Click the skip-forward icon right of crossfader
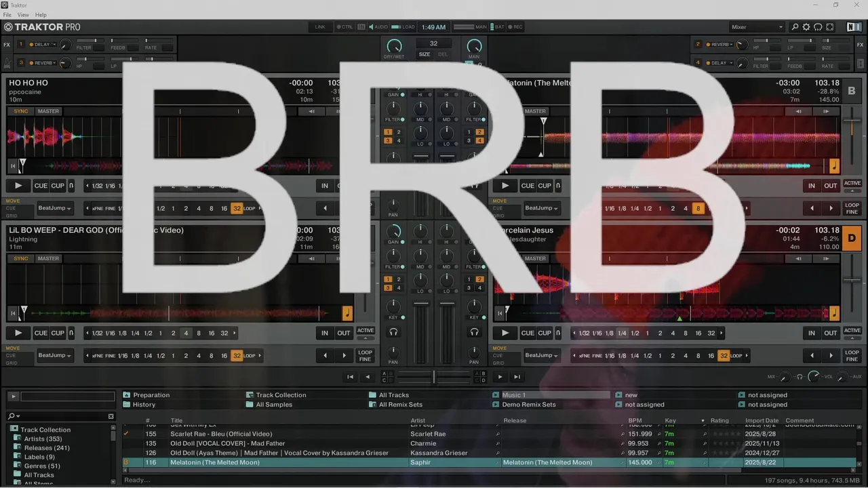The height and width of the screenshot is (488, 868). tap(517, 377)
